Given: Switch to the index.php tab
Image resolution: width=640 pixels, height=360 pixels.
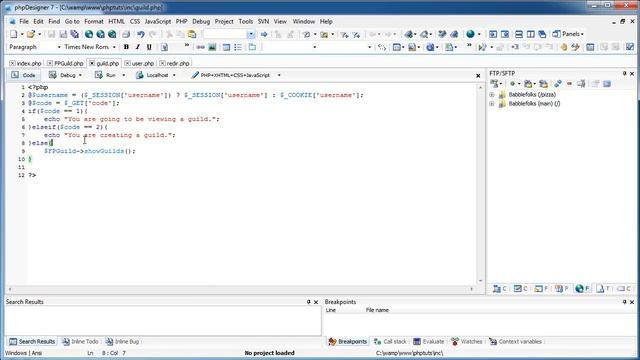Looking at the screenshot, I should [25, 63].
